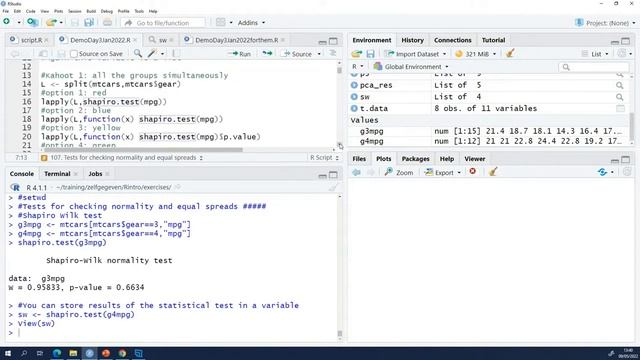Image resolution: width=640 pixels, height=360 pixels.
Task: Click the Save All documents icon
Action: (x=89, y=22)
